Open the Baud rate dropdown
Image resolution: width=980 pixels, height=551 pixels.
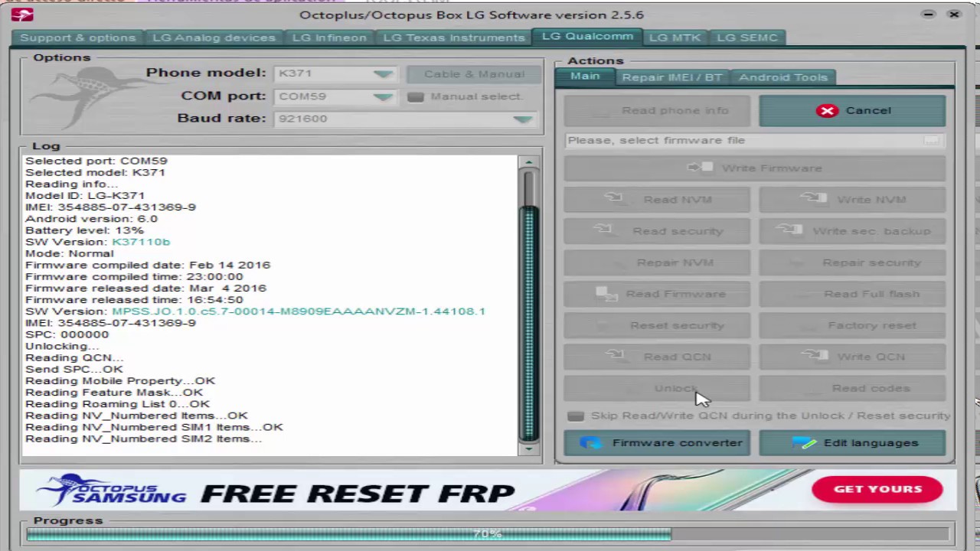pyautogui.click(x=523, y=119)
